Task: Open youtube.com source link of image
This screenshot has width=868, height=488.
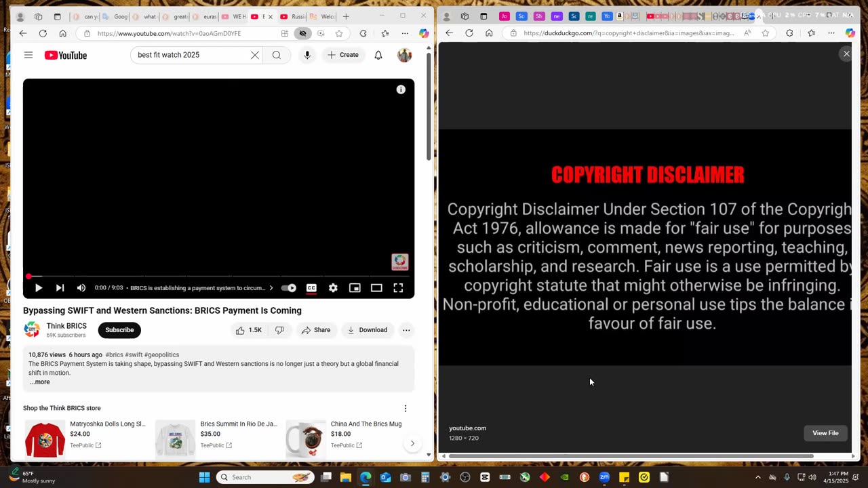Action: [467, 428]
